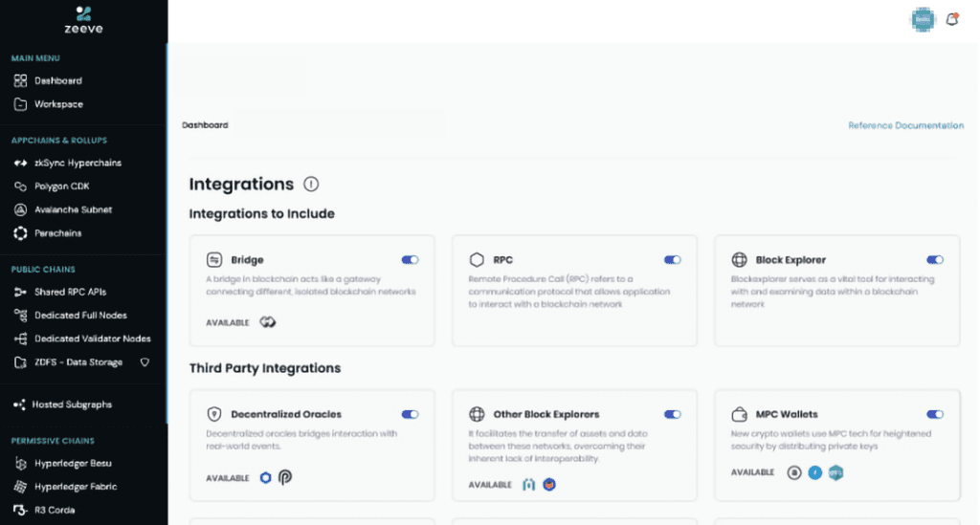Click the blue MPC Wallets provider logo
The height and width of the screenshot is (525, 980).
tap(815, 472)
